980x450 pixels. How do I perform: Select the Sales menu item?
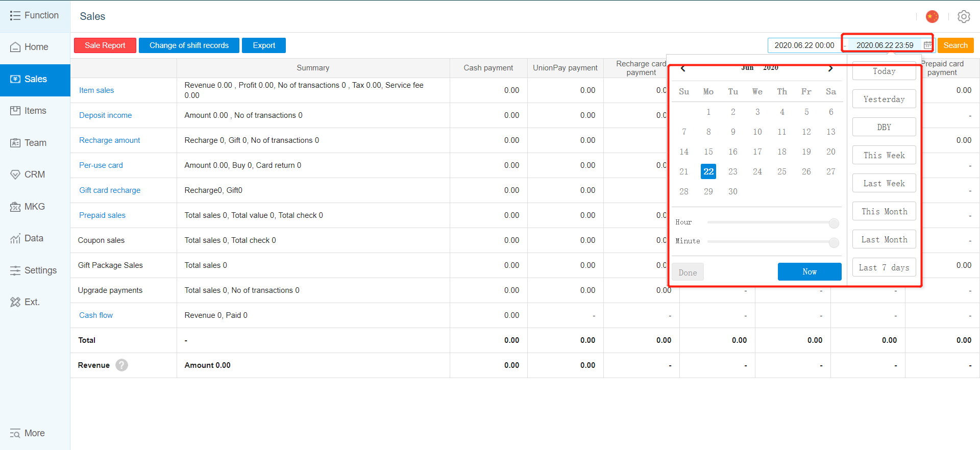(35, 79)
